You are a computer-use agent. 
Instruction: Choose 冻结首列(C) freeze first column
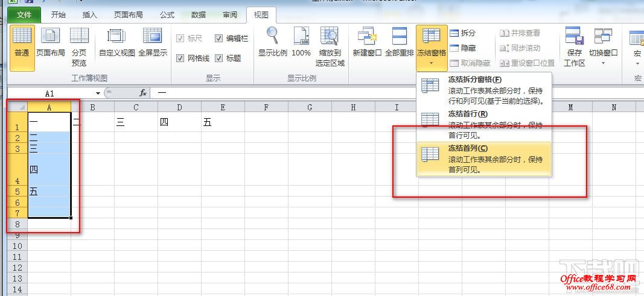point(484,159)
